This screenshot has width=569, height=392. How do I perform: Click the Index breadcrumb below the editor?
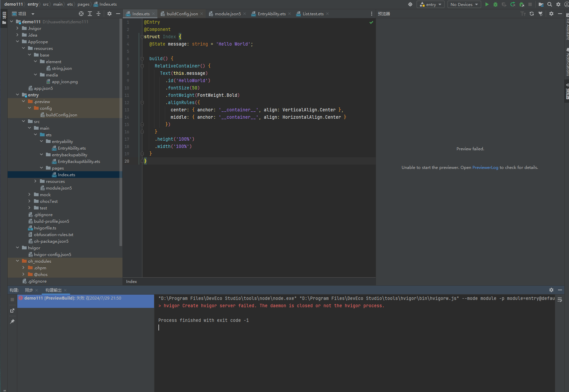(x=131, y=282)
